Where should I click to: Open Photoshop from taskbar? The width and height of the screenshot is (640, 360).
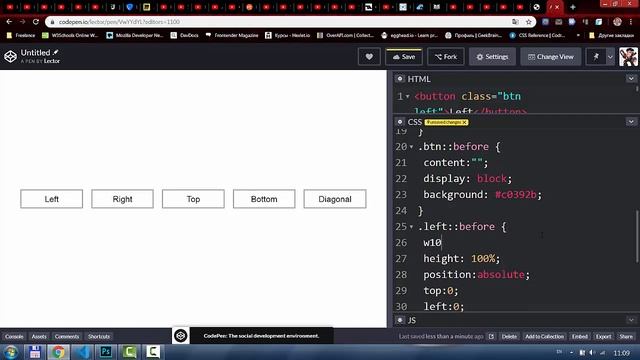click(x=106, y=352)
